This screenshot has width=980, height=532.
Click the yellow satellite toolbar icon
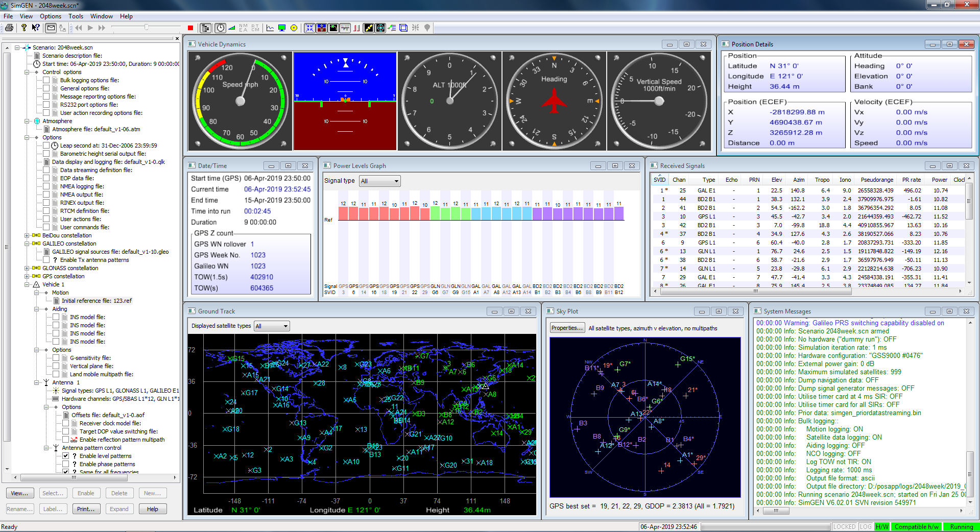(368, 28)
